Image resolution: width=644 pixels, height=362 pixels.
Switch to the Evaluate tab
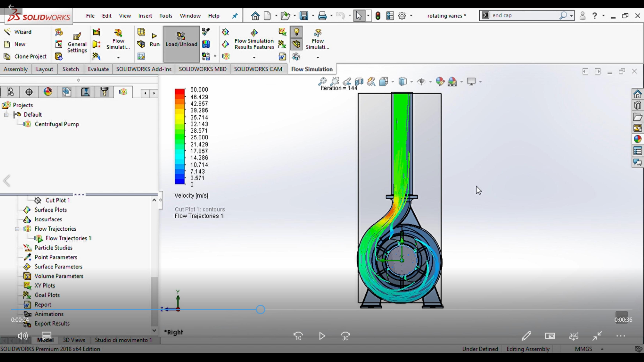pos(98,69)
